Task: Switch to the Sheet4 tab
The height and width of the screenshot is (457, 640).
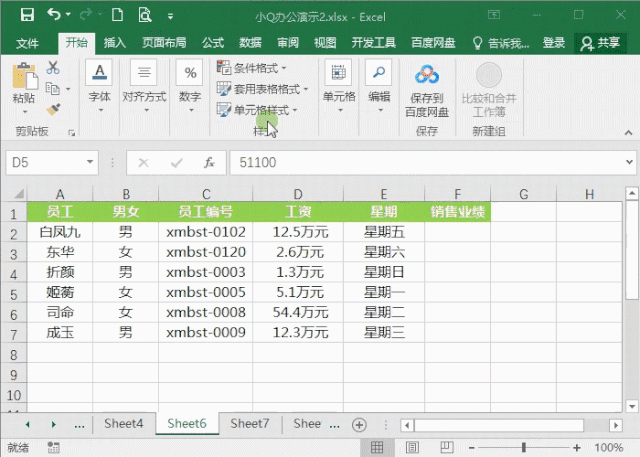Action: point(124,424)
